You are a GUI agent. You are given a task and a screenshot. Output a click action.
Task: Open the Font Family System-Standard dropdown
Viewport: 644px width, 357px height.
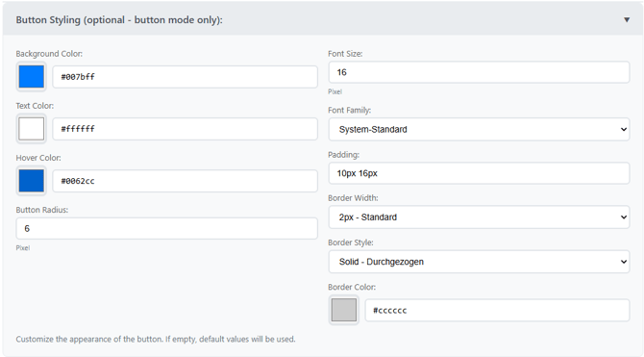tap(479, 129)
